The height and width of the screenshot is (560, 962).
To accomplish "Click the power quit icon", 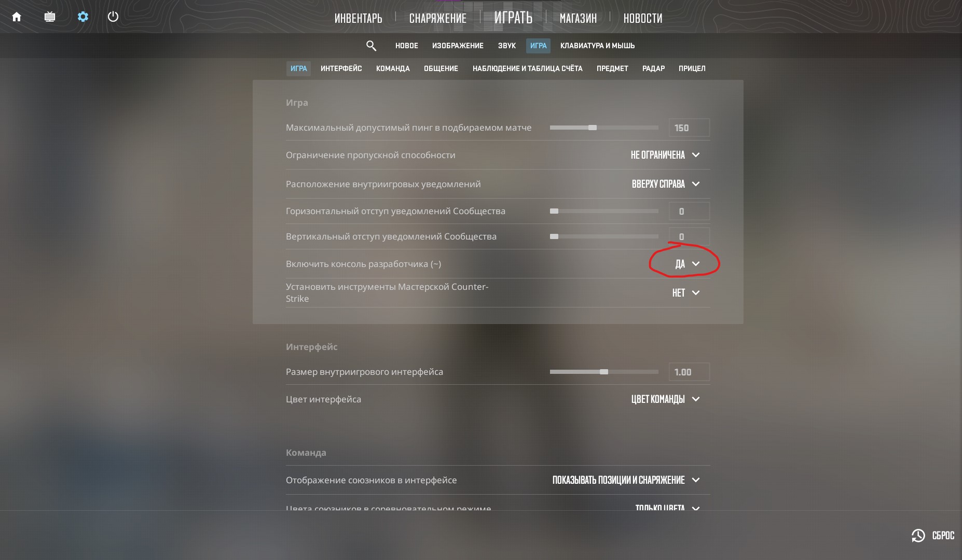I will tap(113, 17).
